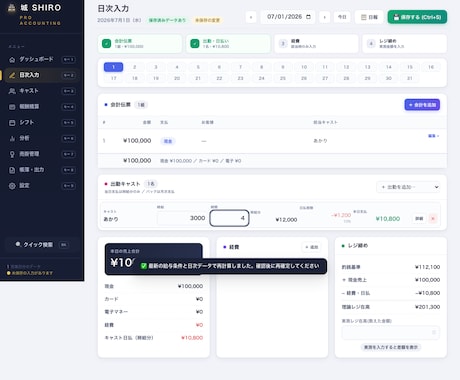
Task: Remove あかり attendance row with red x
Action: tap(433, 219)
